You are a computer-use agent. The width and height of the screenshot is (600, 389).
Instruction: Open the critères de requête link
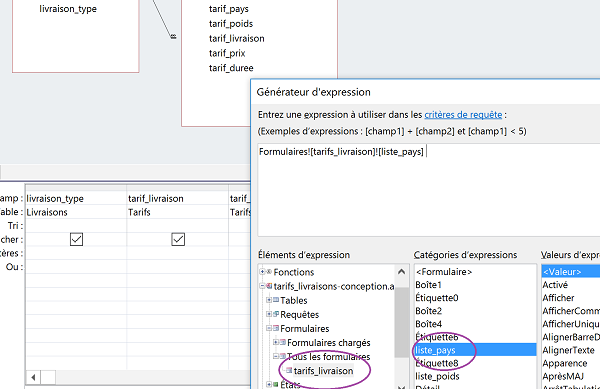coord(463,114)
